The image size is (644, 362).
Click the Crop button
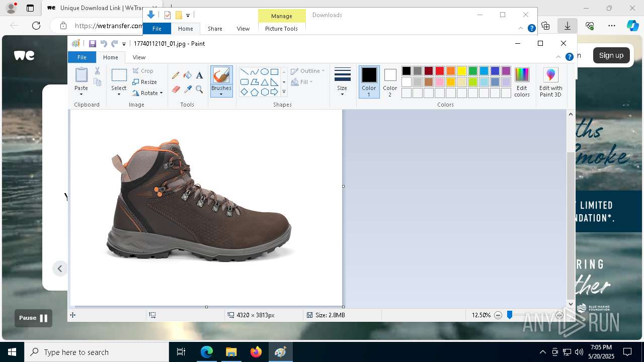(143, 71)
